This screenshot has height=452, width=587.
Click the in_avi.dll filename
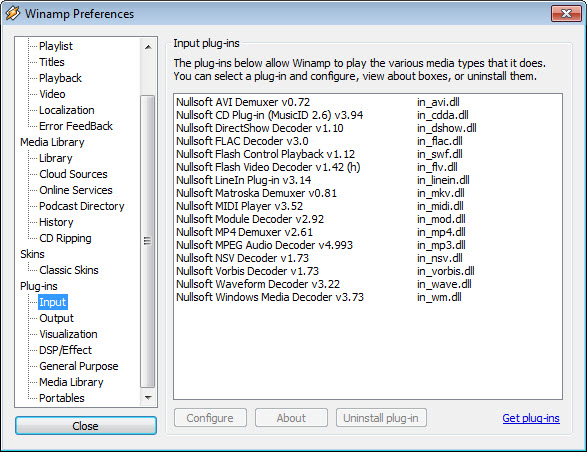438,102
